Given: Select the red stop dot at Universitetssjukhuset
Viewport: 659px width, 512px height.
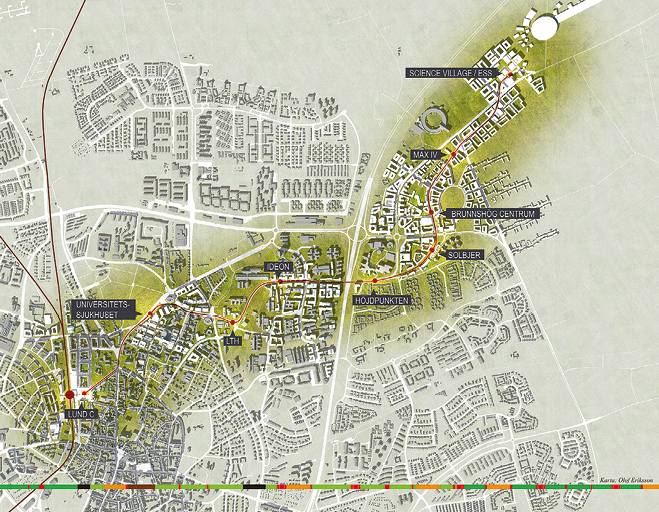Looking at the screenshot, I should tap(150, 316).
